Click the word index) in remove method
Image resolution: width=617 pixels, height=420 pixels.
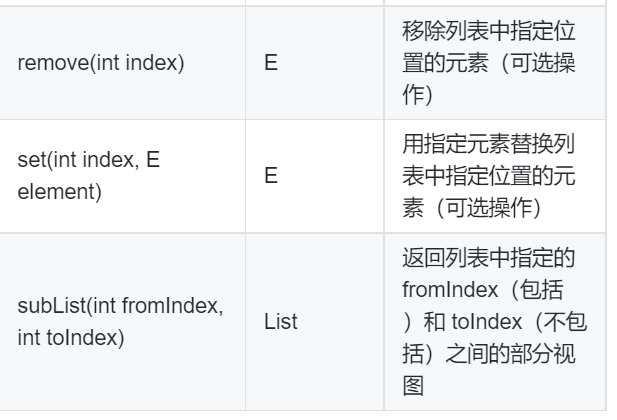coord(155,63)
